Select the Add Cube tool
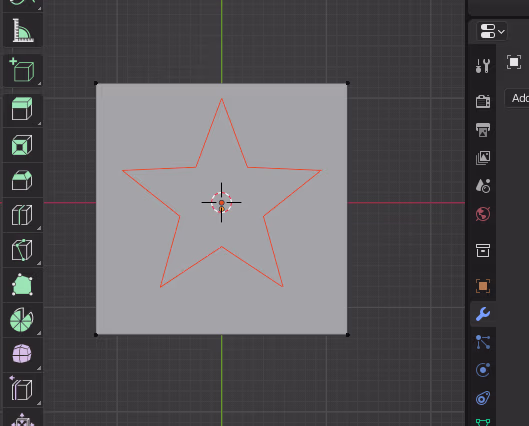This screenshot has height=426, width=529. coord(23,71)
